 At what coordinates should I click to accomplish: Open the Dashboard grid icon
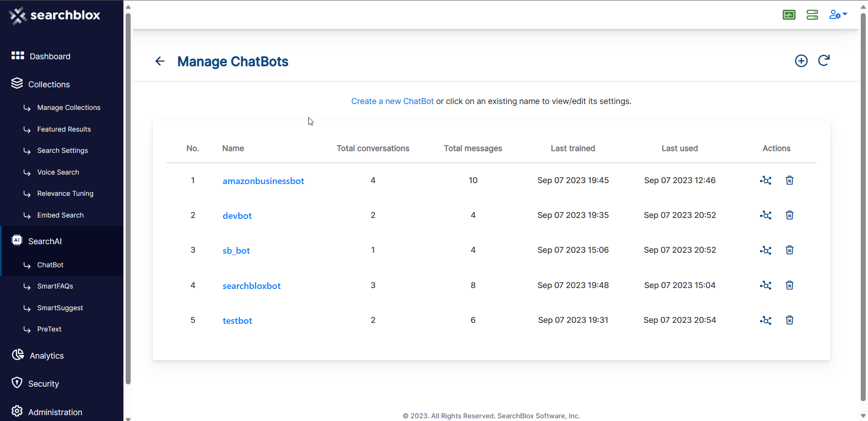(18, 56)
